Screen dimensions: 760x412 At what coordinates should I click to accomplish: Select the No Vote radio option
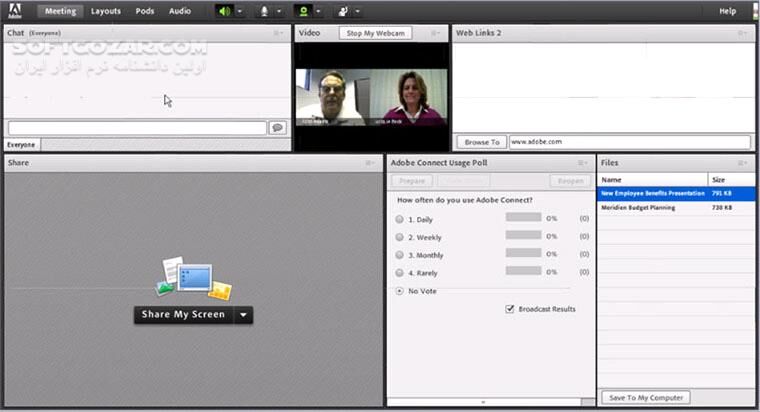pos(399,291)
